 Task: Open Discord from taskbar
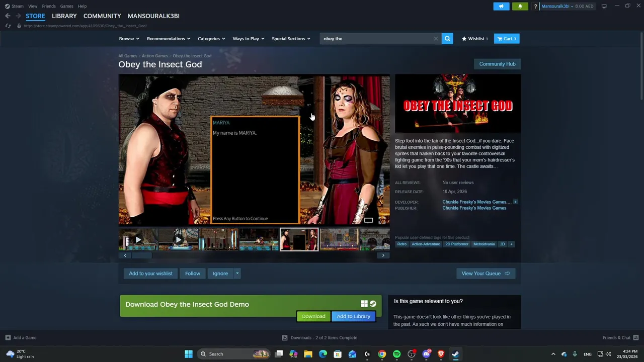[426, 354]
